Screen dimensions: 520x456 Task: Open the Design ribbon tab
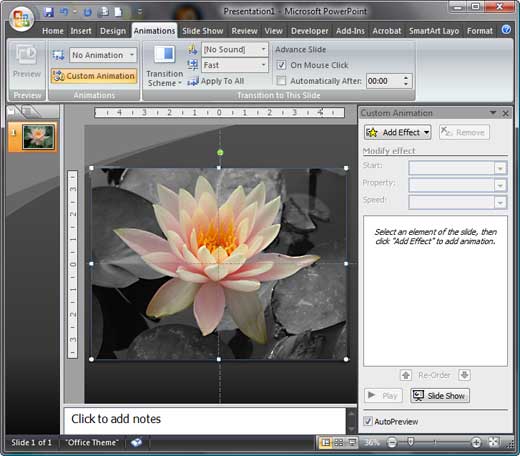(113, 31)
